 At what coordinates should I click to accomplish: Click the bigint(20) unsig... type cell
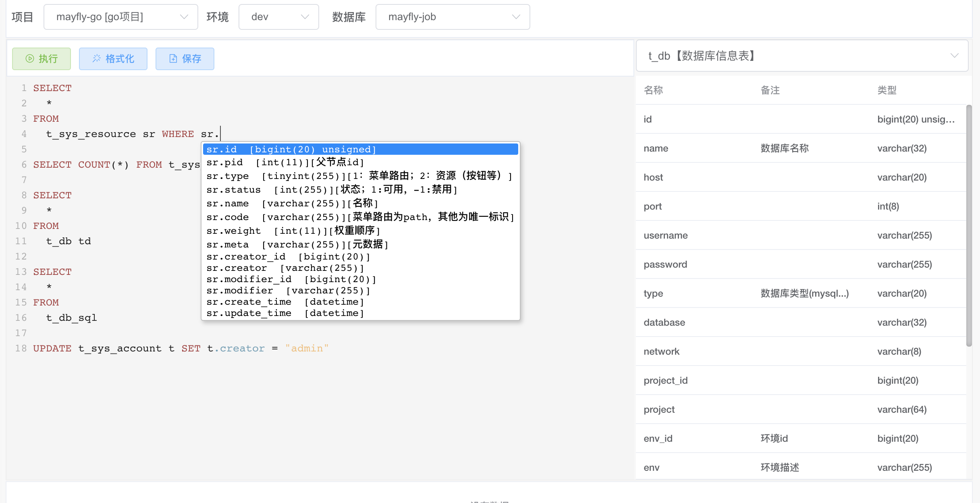tap(916, 119)
